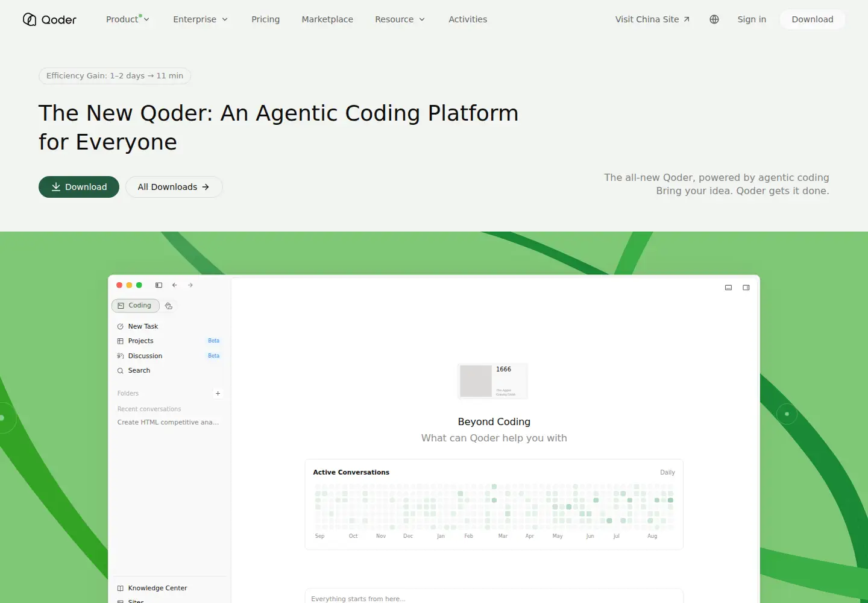Click the Beta badge next to Projects
Viewport: 868px width, 603px height.
click(x=214, y=341)
